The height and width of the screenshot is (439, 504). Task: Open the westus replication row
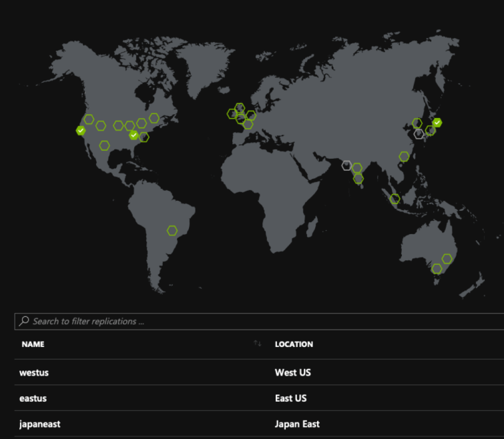33,372
